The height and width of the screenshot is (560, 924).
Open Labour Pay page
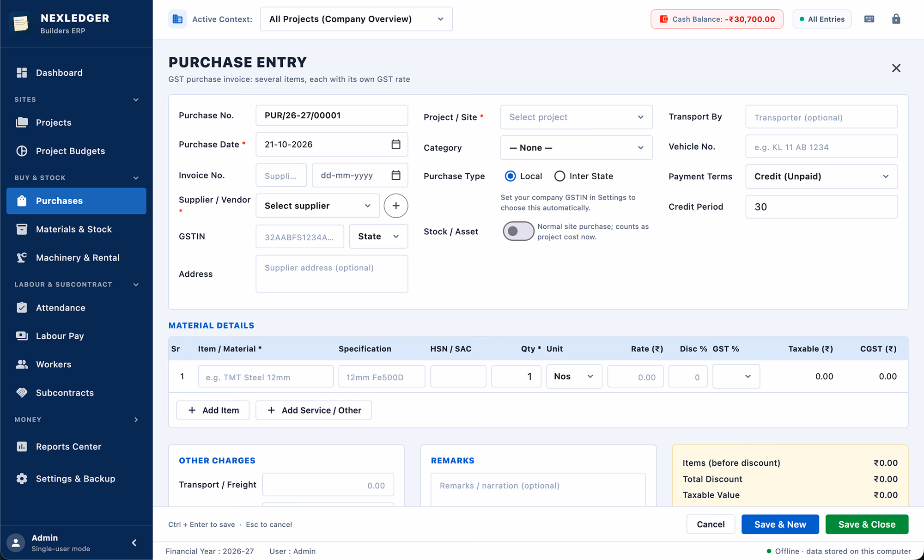76,336
